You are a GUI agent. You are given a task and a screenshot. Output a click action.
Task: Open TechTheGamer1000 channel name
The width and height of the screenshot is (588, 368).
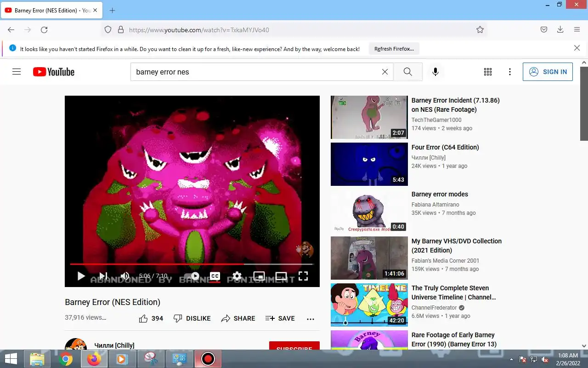pos(436,120)
